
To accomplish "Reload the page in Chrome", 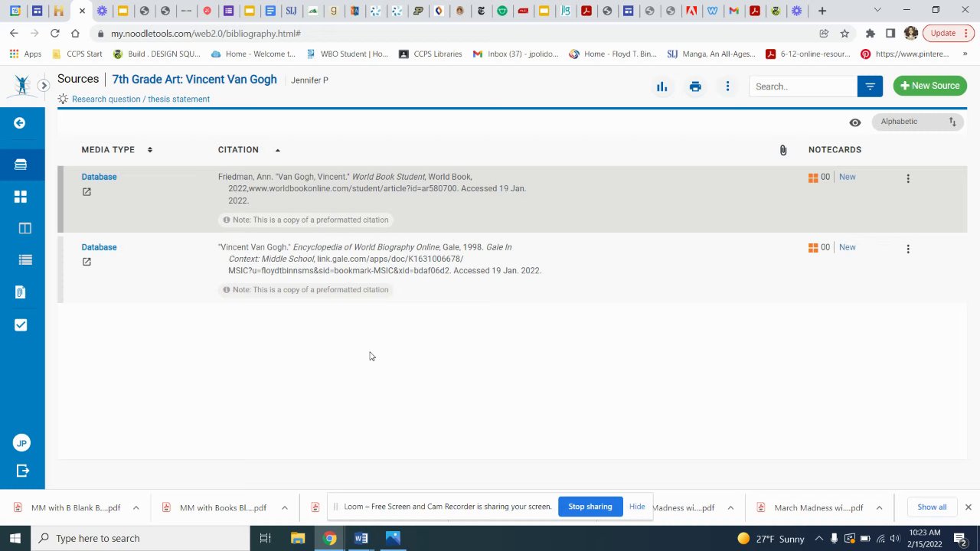I will point(54,33).
